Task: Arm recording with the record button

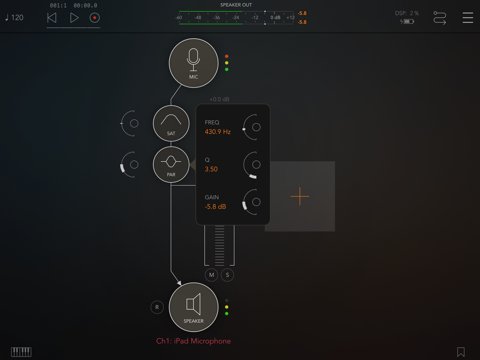Action: pos(95,18)
